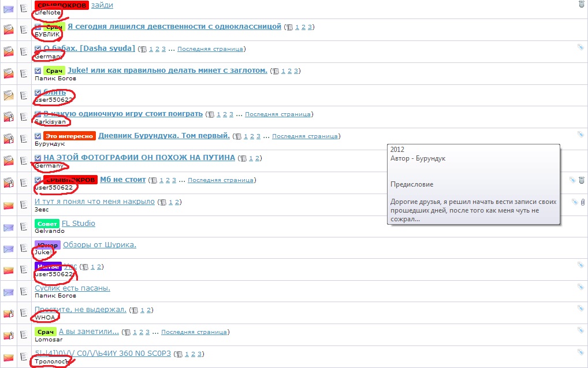Click the tag icon in the О бабах row
The height and width of the screenshot is (368, 588).
click(x=580, y=47)
